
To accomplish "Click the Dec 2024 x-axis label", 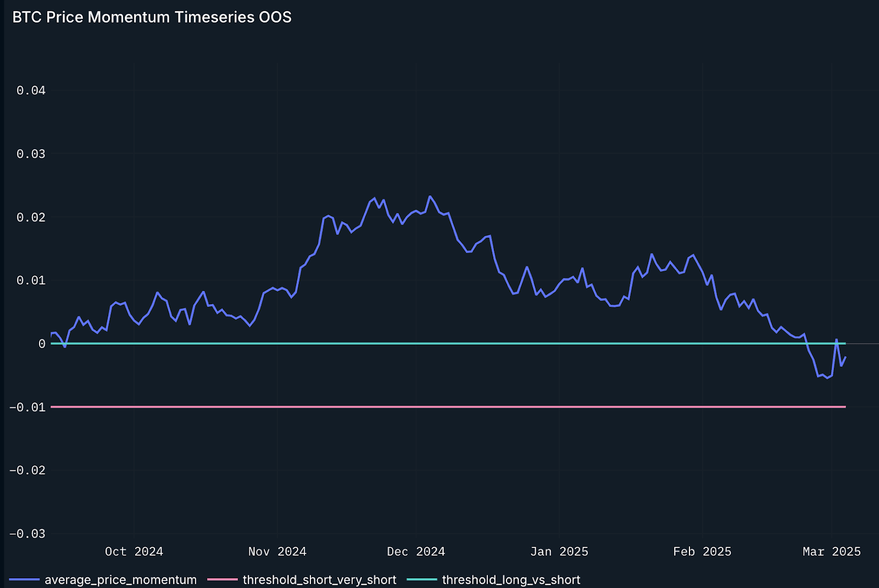I will 416,551.
